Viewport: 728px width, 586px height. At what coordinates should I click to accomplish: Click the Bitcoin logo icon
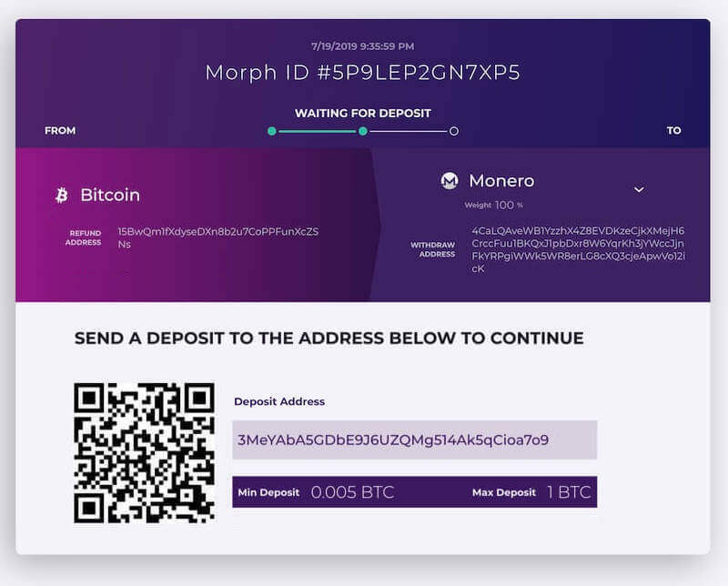click(x=61, y=196)
